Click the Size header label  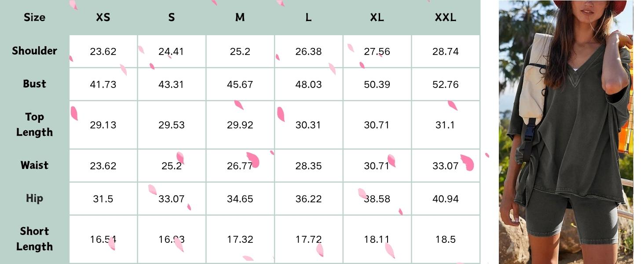click(34, 18)
